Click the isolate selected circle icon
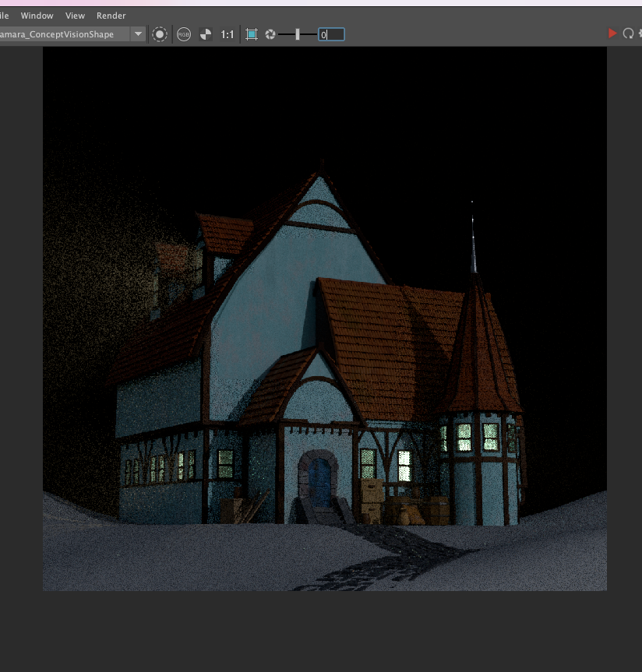This screenshot has height=672, width=642. [x=160, y=34]
